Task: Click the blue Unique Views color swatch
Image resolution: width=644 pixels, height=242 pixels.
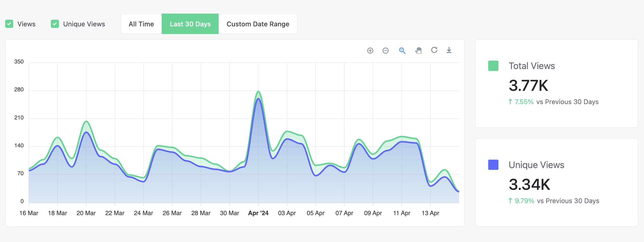Action: point(493,165)
